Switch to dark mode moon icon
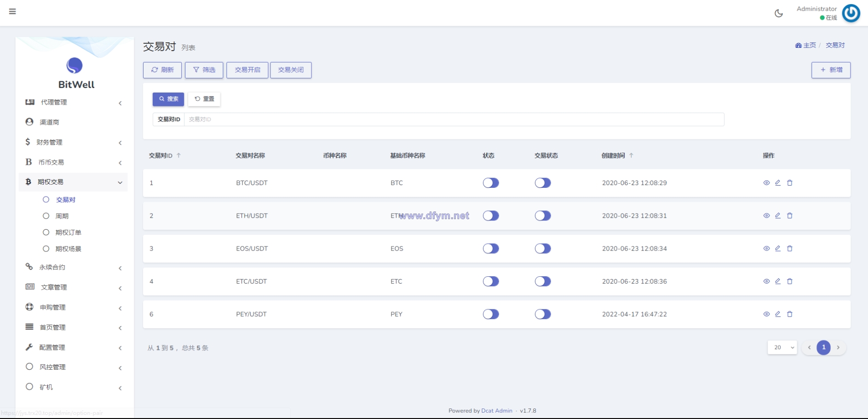 click(778, 13)
